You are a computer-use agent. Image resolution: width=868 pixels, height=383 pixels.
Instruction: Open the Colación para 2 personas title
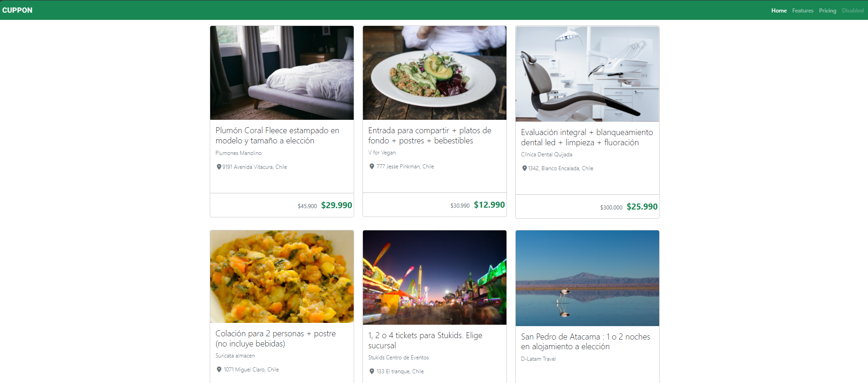275,339
